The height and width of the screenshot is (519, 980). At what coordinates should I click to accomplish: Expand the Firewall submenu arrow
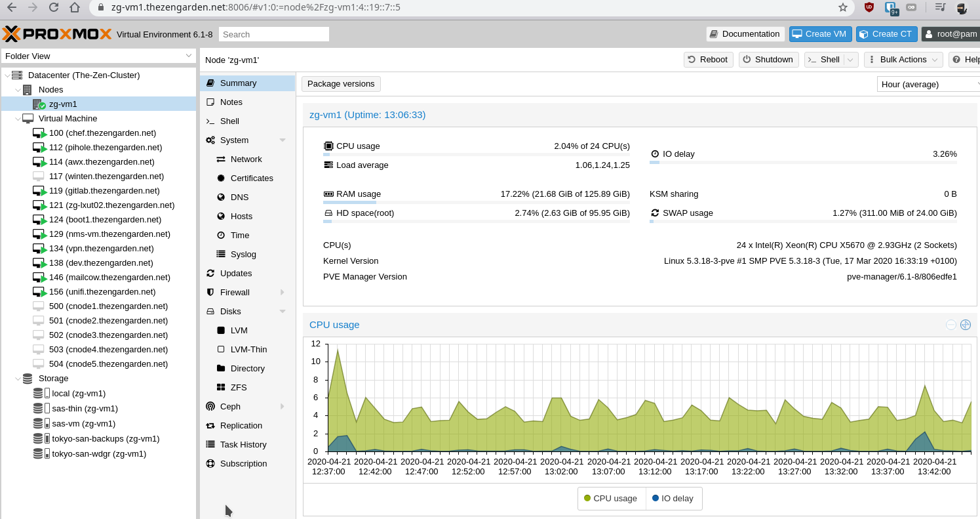pos(283,292)
